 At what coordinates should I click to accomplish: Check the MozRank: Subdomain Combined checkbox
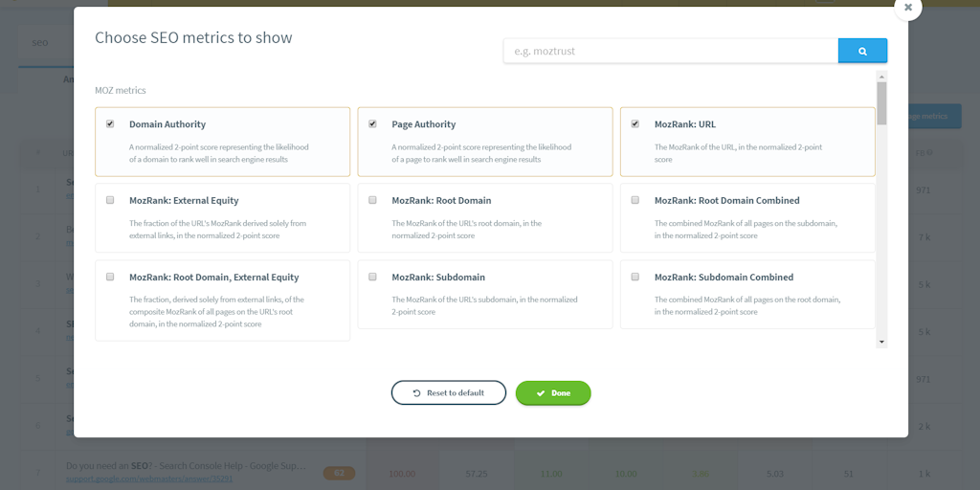pos(635,277)
